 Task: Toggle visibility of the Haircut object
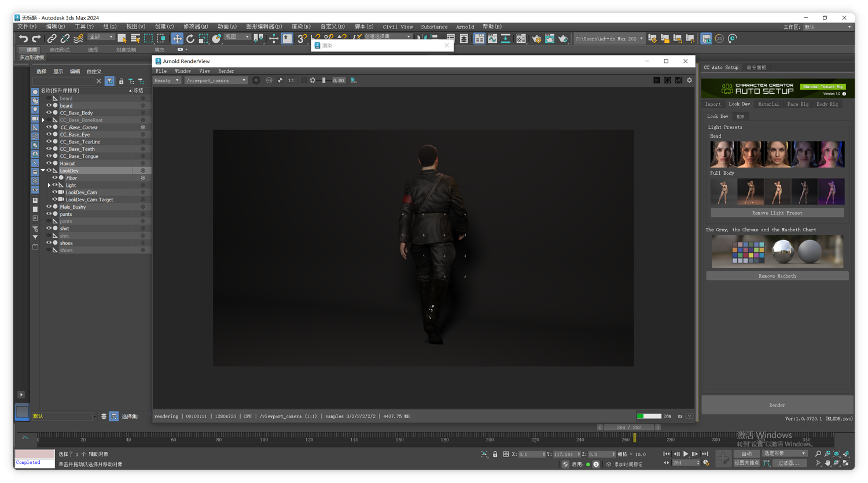pos(49,164)
